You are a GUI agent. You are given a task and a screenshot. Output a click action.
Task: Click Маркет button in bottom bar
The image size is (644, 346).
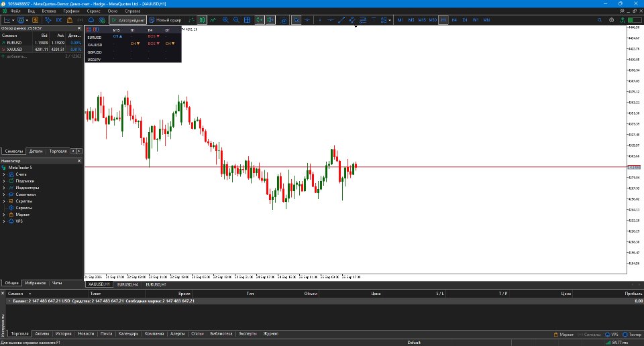pyautogui.click(x=563, y=335)
